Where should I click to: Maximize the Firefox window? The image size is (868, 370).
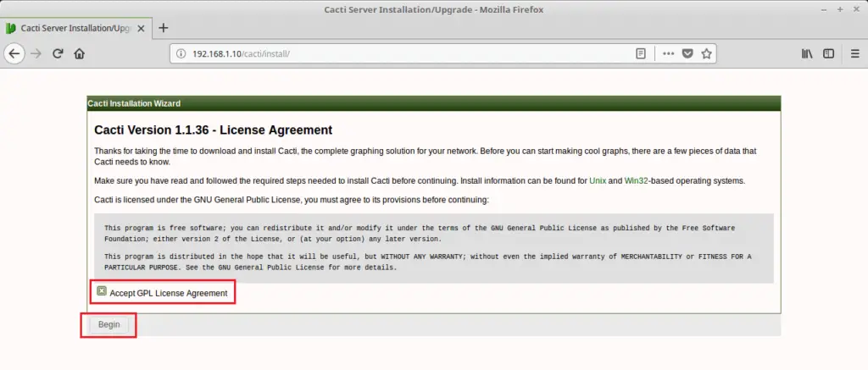tap(840, 9)
